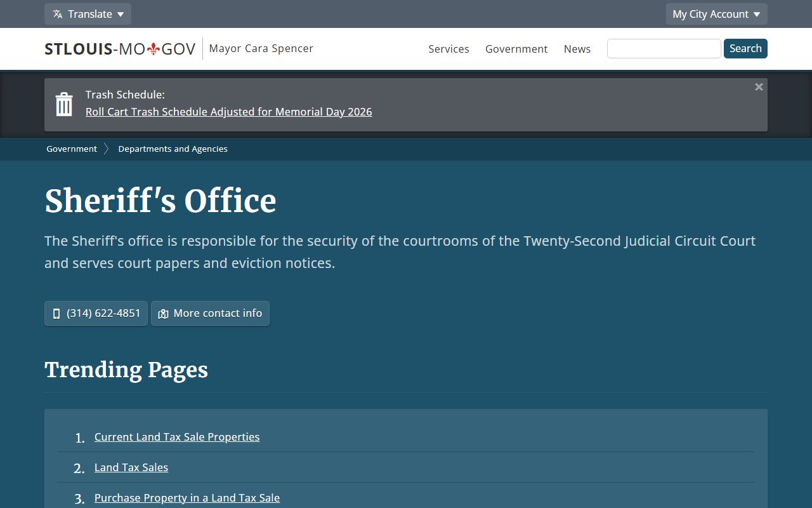
Task: Focus the site search field
Action: click(664, 48)
